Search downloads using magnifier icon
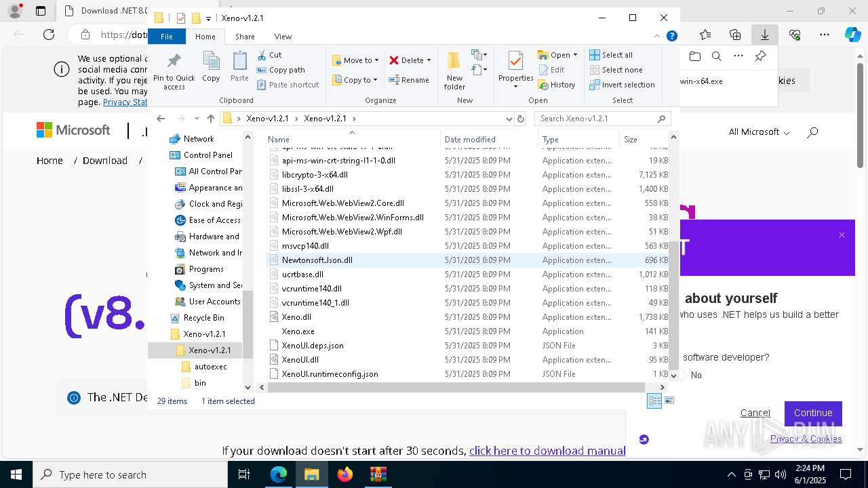 click(x=716, y=56)
